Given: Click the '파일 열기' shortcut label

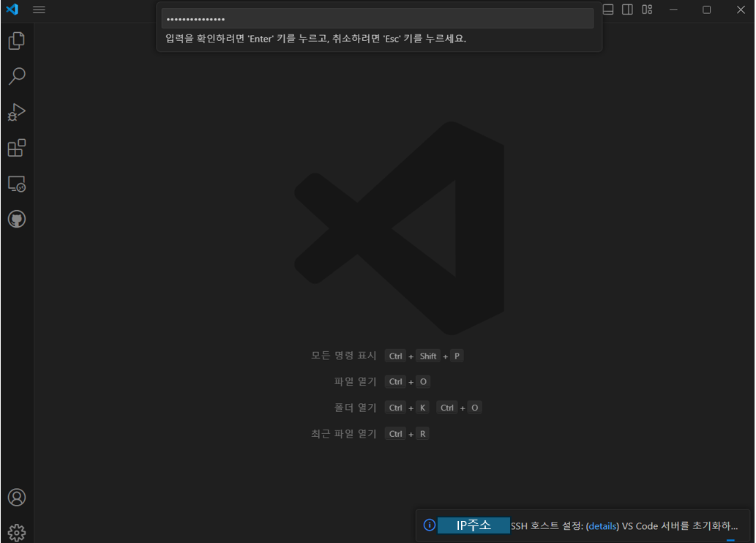Looking at the screenshot, I should [356, 381].
